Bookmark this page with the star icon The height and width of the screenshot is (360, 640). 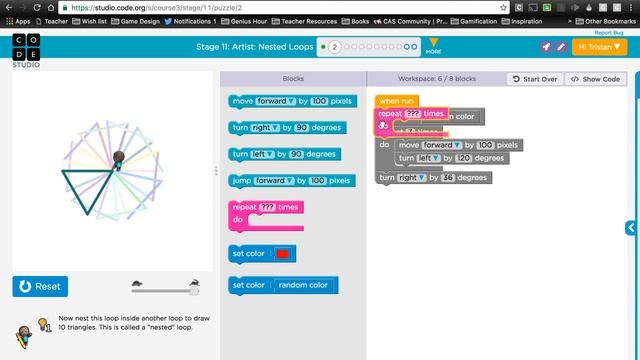pos(503,7)
